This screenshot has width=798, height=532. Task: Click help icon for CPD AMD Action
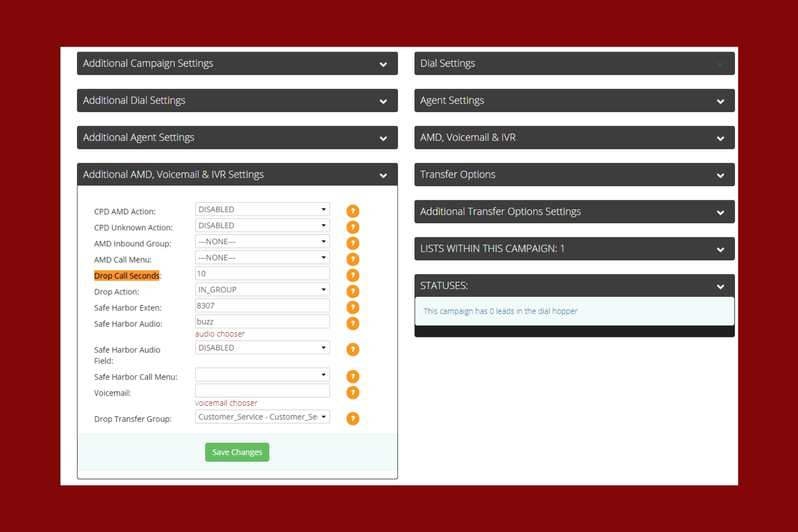pyautogui.click(x=352, y=211)
